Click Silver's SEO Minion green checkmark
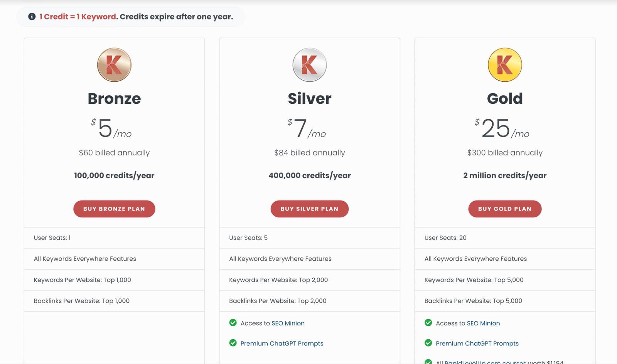This screenshot has width=617, height=364. (x=233, y=323)
